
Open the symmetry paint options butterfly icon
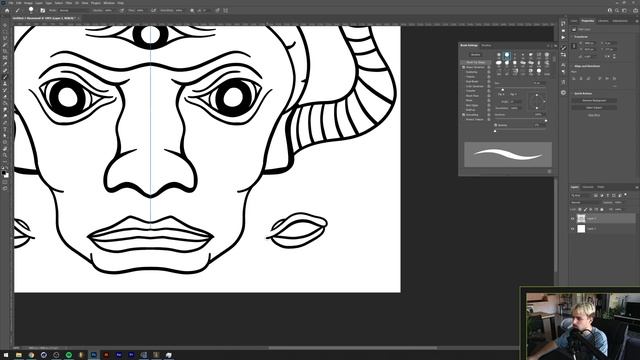tap(226, 11)
